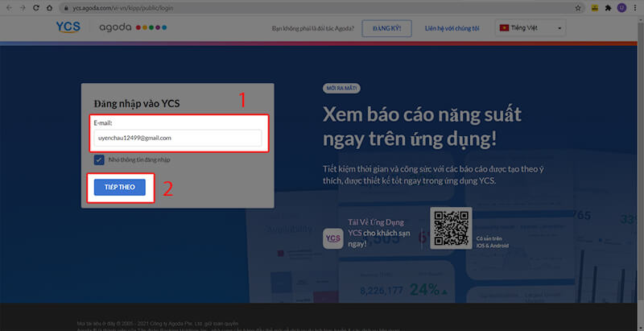Open the browser three-dot menu
Screen dimensions: 644x331
(x=635, y=6)
